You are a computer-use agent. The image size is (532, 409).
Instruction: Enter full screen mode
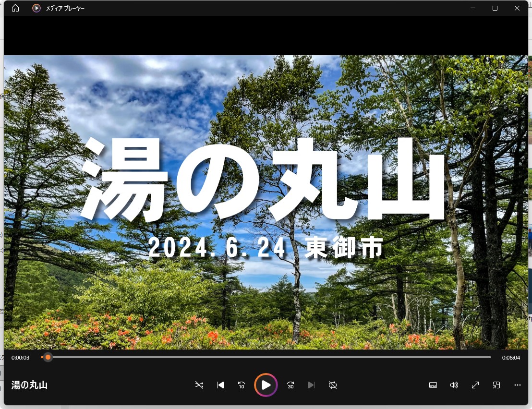475,385
